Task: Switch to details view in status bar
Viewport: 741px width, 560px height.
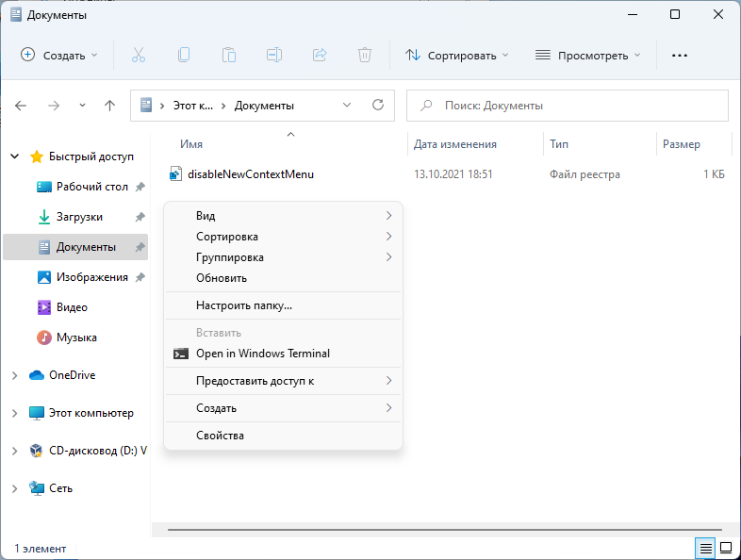Action: pos(705,549)
